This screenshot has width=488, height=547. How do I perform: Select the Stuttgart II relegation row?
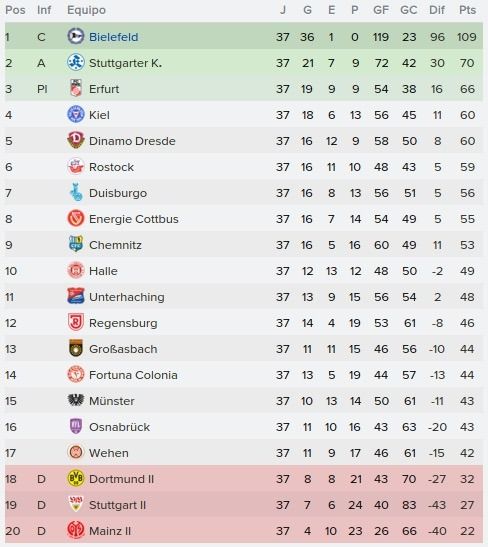tap(244, 504)
